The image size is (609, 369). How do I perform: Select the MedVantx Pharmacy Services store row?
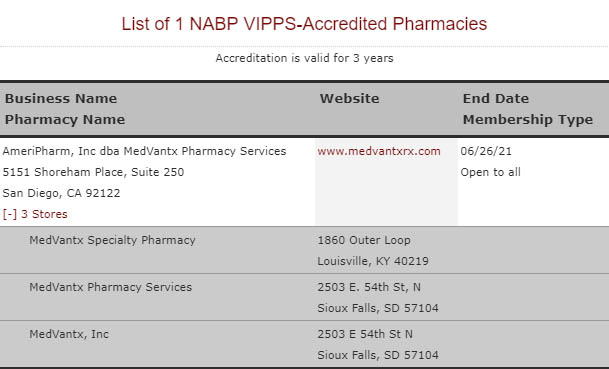(x=304, y=297)
